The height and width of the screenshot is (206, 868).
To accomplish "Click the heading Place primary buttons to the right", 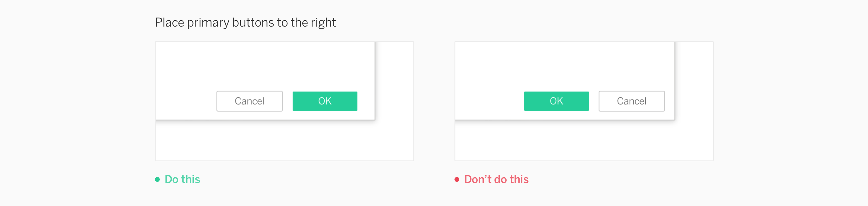I will [x=245, y=22].
